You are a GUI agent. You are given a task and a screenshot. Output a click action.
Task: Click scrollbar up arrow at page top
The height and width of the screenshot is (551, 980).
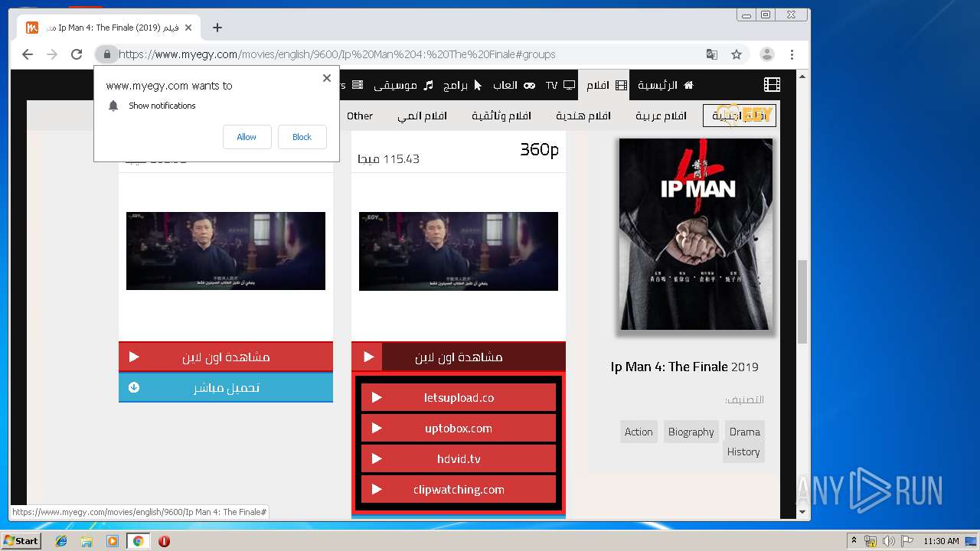tap(802, 77)
